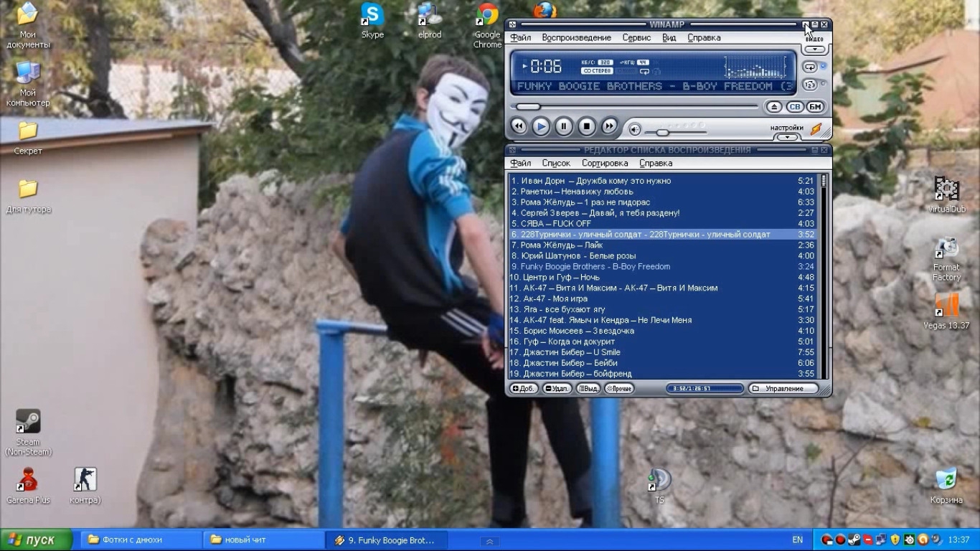Click the Format Factory desktop icon
The width and height of the screenshot is (980, 551).
pos(946,258)
